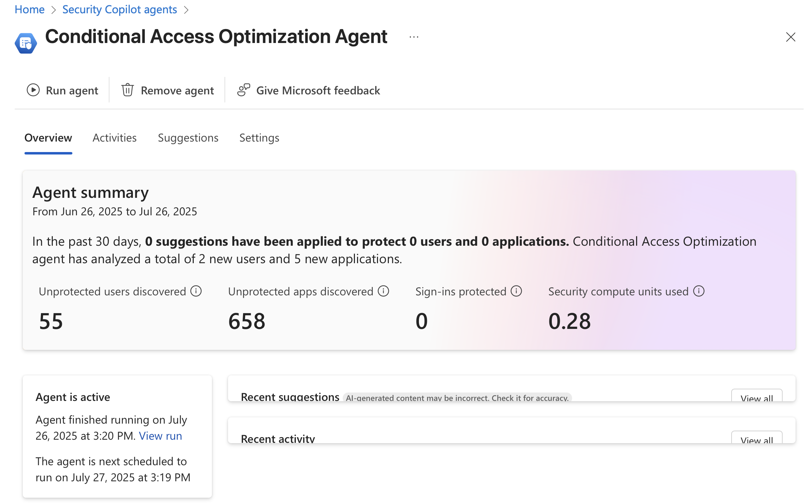Click the Run agent play icon

[x=33, y=90]
